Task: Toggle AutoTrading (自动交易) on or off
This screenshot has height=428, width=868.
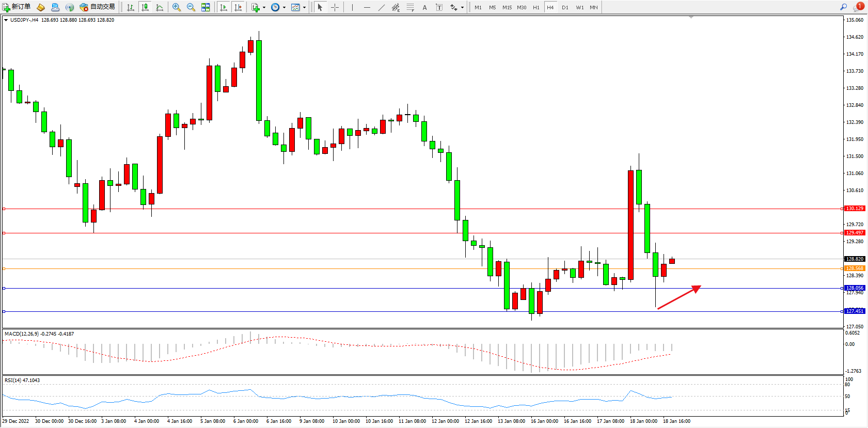Action: point(97,7)
